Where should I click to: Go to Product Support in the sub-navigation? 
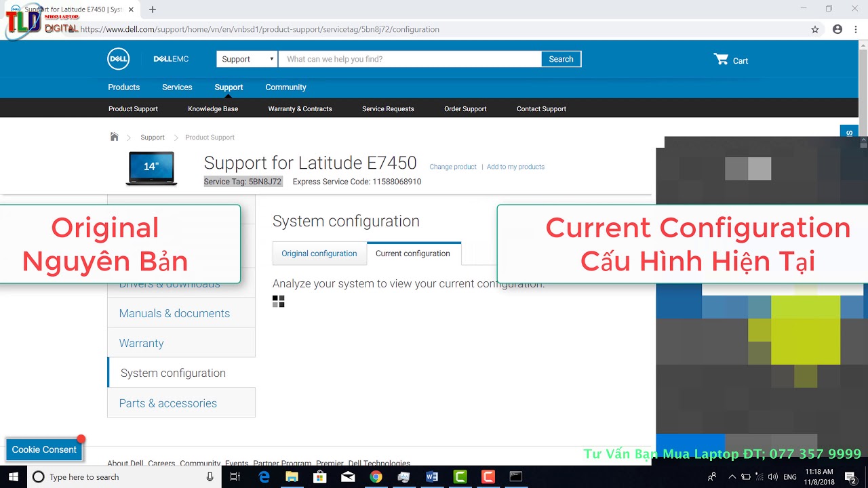click(133, 108)
